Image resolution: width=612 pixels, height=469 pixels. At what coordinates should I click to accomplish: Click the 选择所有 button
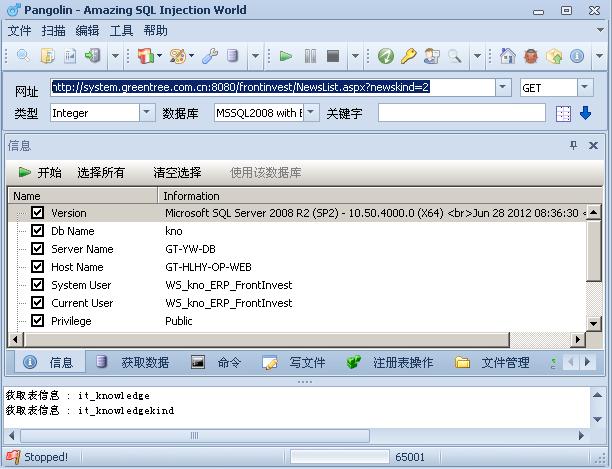tap(101, 172)
